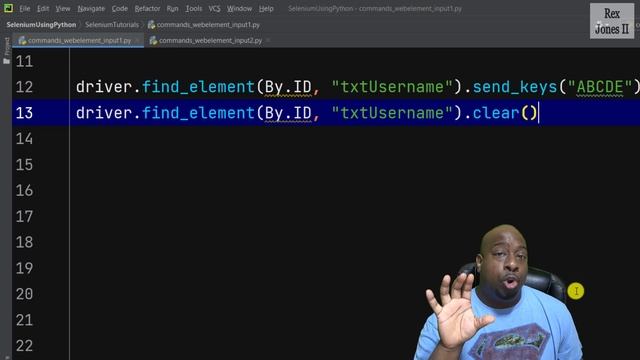Open the Edit menu
Image resolution: width=640 pixels, height=360 pixels.
(x=43, y=9)
